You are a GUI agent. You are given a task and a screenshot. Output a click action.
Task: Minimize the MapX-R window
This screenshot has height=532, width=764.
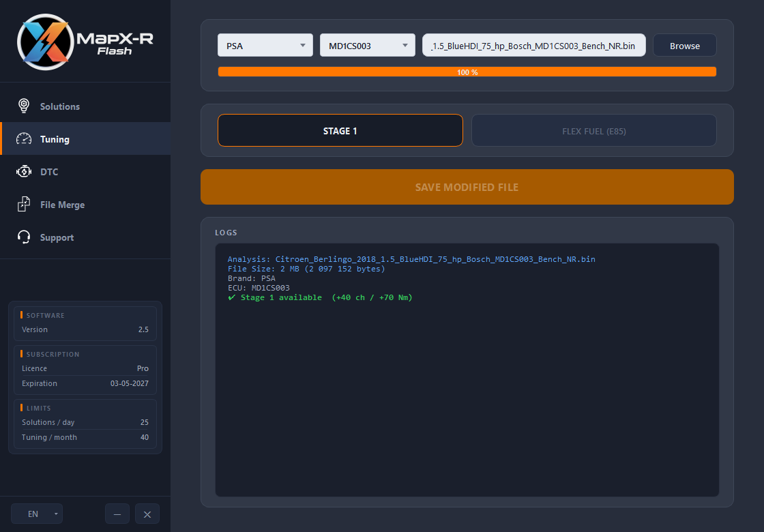(117, 514)
